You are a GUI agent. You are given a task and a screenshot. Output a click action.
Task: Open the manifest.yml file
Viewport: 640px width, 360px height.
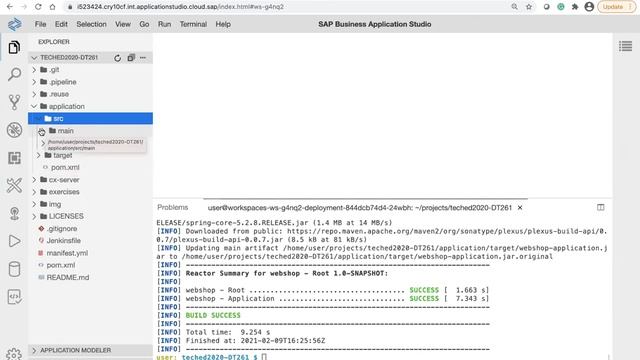coord(90,253)
